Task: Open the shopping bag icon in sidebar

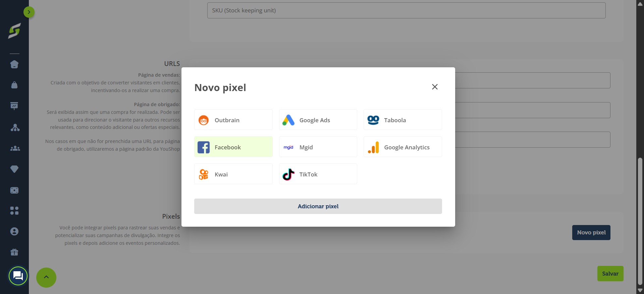Action: [x=14, y=85]
